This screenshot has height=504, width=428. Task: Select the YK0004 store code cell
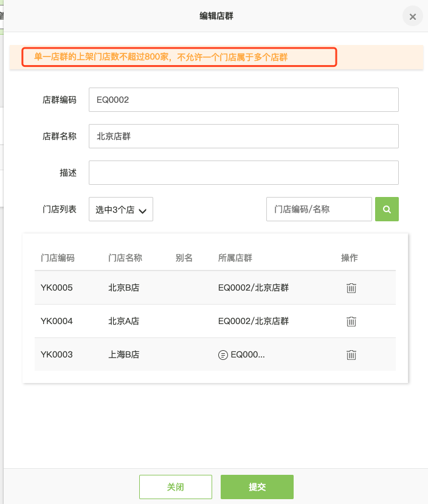[57, 321]
